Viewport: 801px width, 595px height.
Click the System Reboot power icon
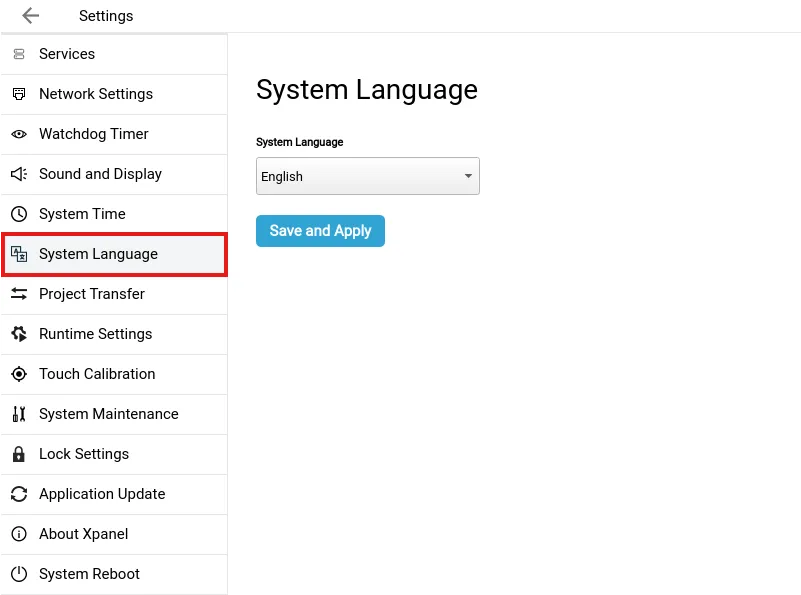click(x=18, y=574)
